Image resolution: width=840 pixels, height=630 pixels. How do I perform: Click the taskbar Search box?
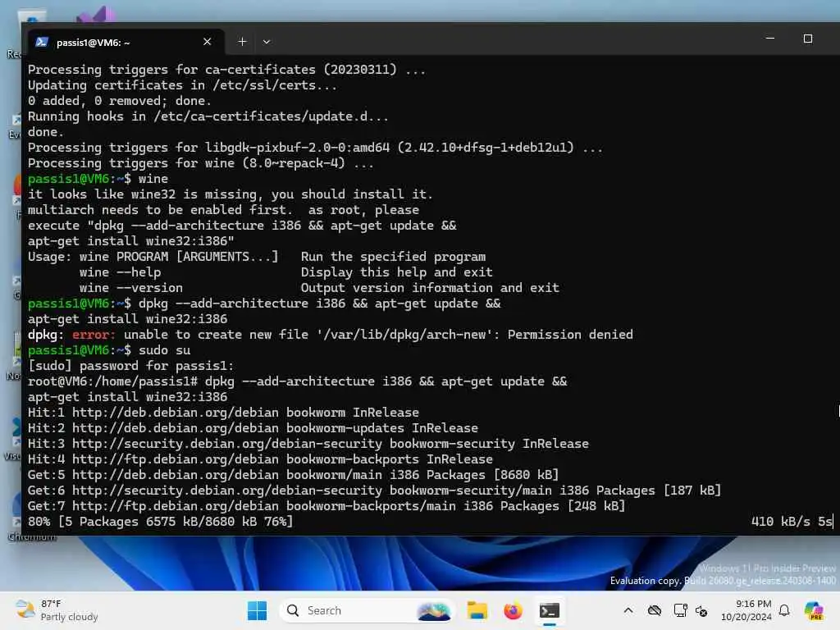(367, 610)
